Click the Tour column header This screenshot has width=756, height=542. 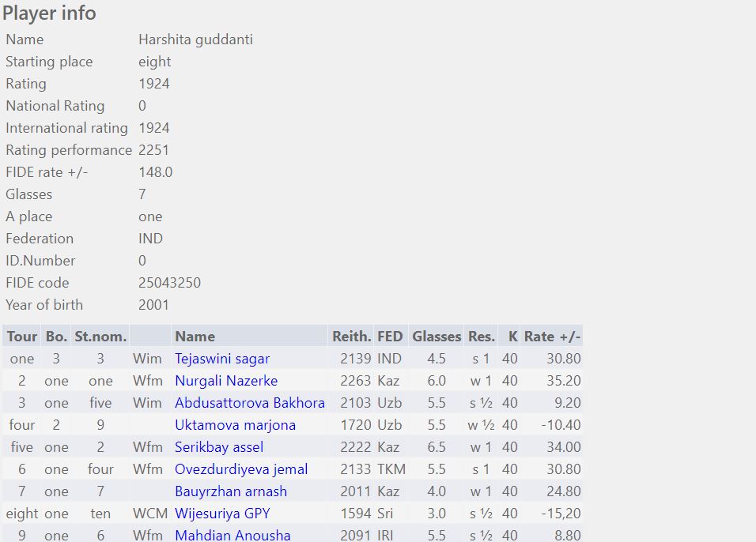(x=22, y=337)
